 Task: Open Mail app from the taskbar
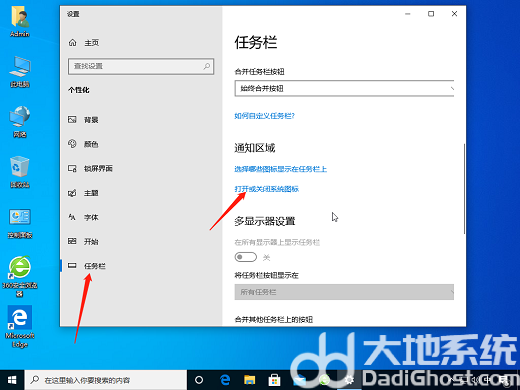click(299, 380)
